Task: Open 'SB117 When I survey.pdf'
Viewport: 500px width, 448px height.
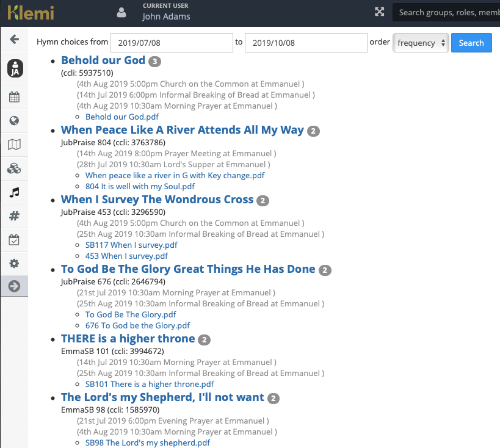Action: (x=131, y=245)
